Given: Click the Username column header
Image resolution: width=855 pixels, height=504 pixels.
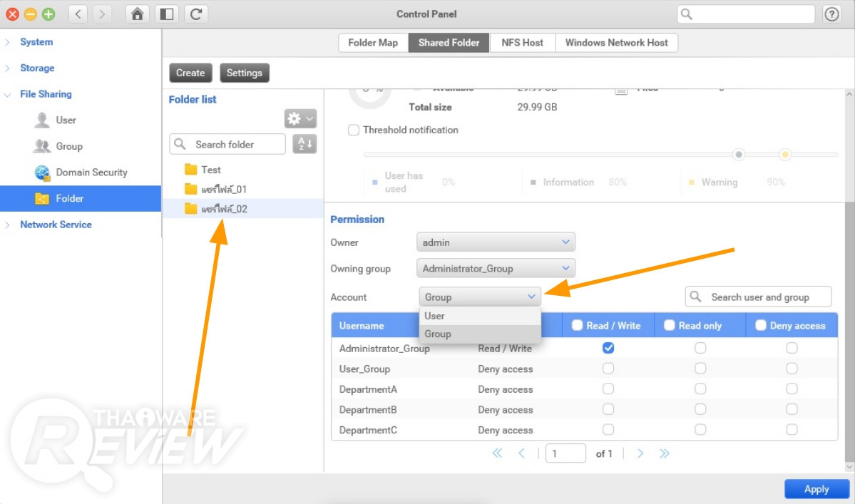Looking at the screenshot, I should tap(362, 326).
